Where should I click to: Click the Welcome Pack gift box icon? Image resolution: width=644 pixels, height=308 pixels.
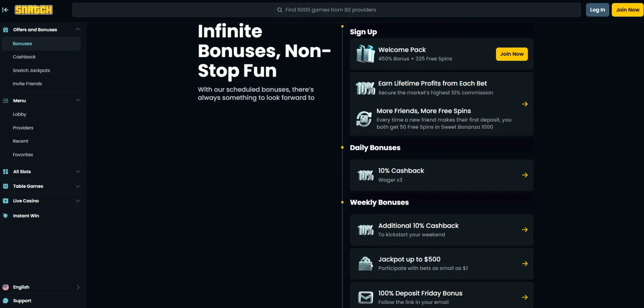(365, 54)
